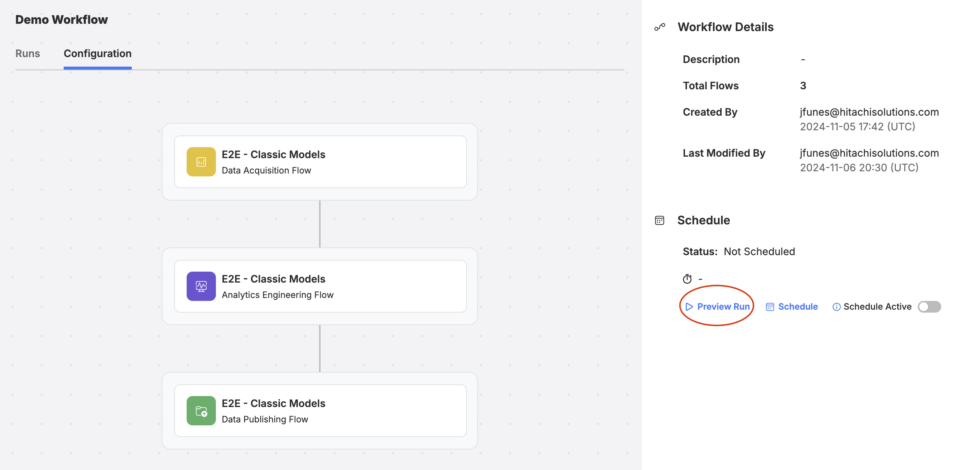Select the Data Publishing Flow card
980x470 pixels.
pyautogui.click(x=320, y=411)
